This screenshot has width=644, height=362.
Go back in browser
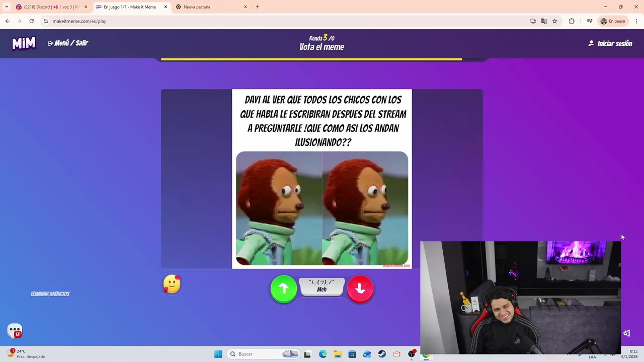[x=7, y=21]
